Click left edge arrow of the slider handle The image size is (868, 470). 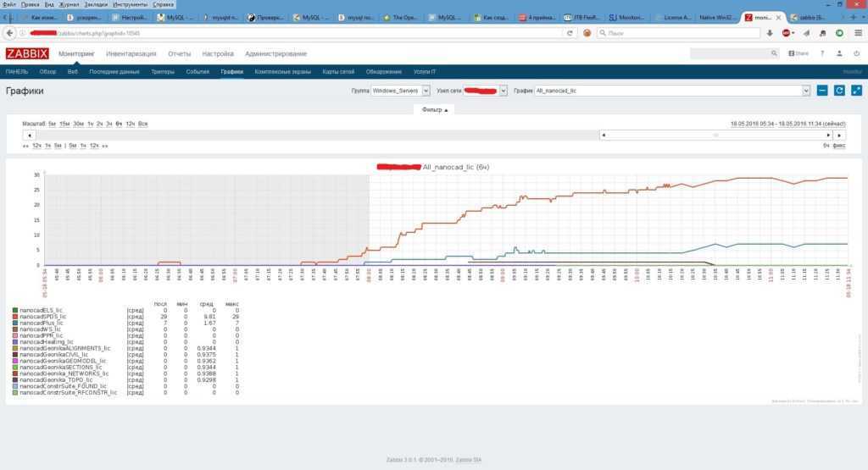coord(604,135)
